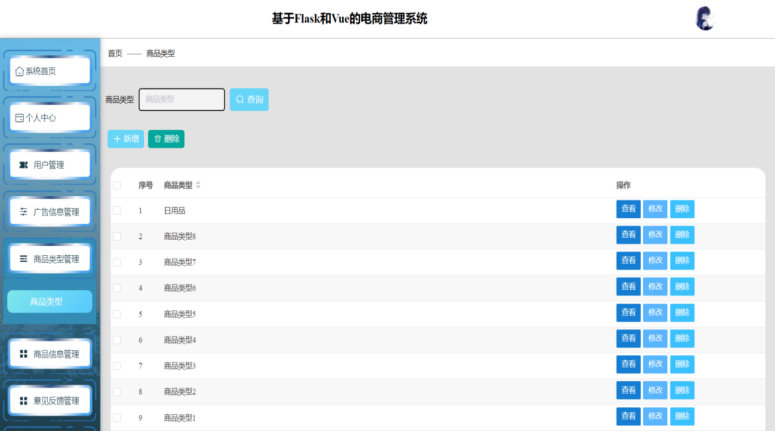Go to 首页 in the breadcrumb
The width and height of the screenshot is (776, 432).
point(115,53)
